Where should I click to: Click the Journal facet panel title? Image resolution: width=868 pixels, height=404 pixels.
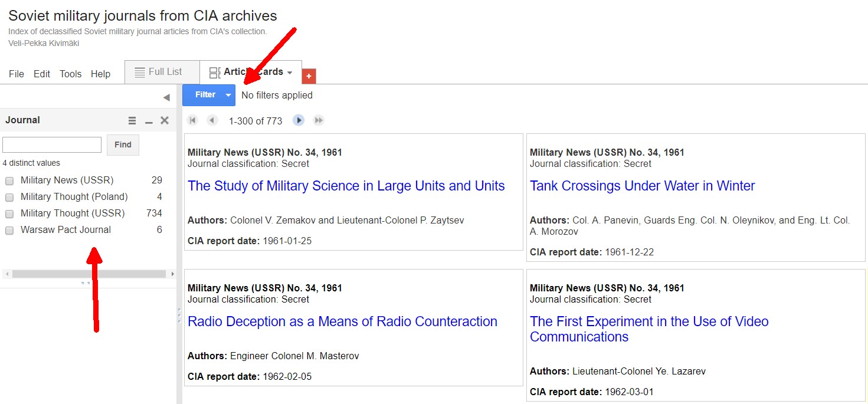click(23, 120)
